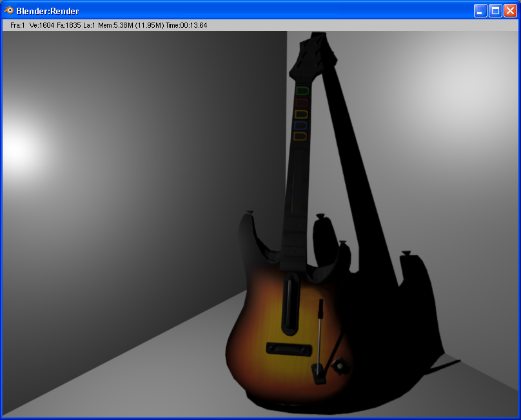Click the 'Mem:5.38M (11.95M)' memory readout
Viewport: 521px width, 420px height.
tap(131, 25)
